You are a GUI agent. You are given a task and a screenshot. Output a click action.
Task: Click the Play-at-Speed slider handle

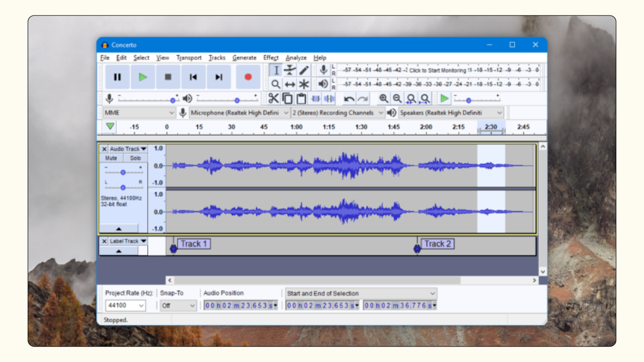(469, 100)
